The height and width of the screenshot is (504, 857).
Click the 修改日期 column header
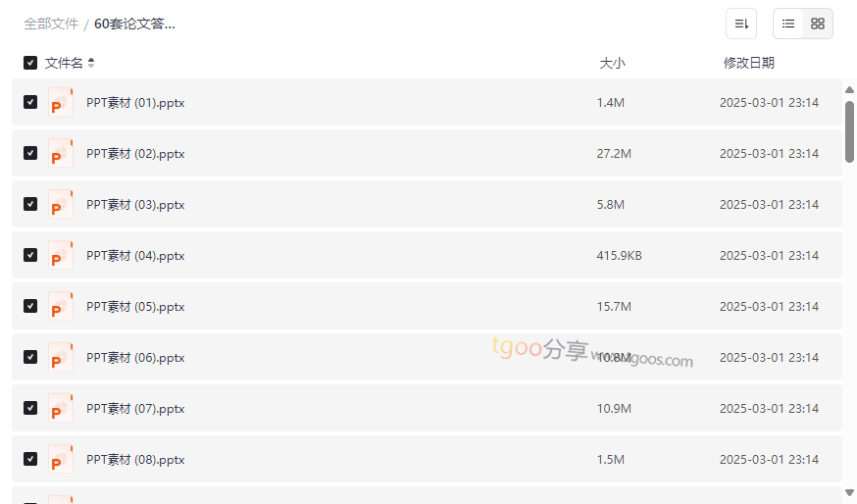click(x=748, y=63)
